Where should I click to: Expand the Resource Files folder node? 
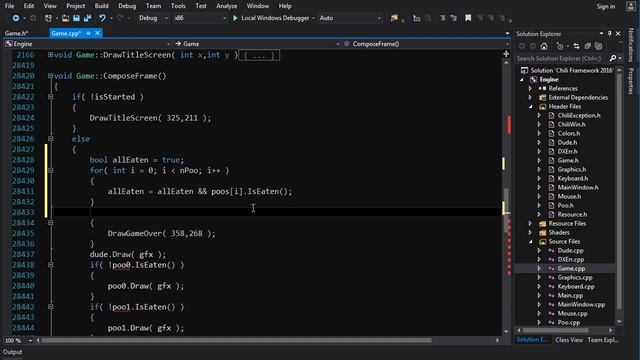pyautogui.click(x=531, y=224)
